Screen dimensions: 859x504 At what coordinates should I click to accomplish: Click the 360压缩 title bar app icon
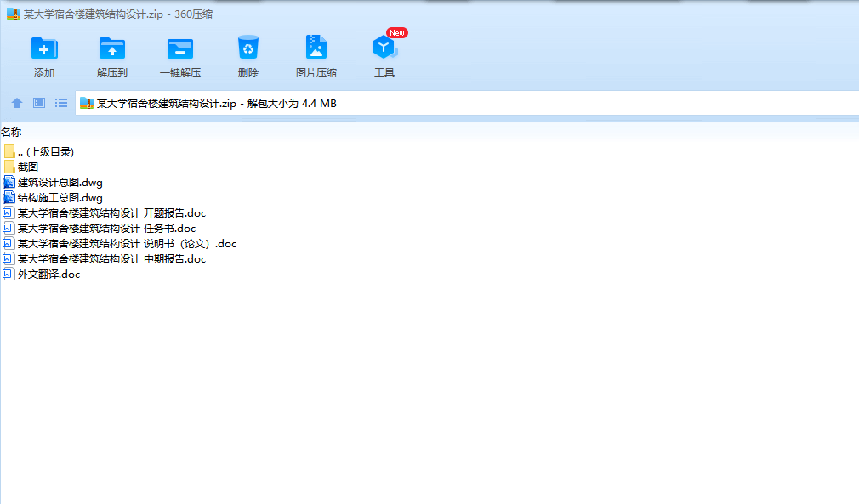tap(13, 14)
